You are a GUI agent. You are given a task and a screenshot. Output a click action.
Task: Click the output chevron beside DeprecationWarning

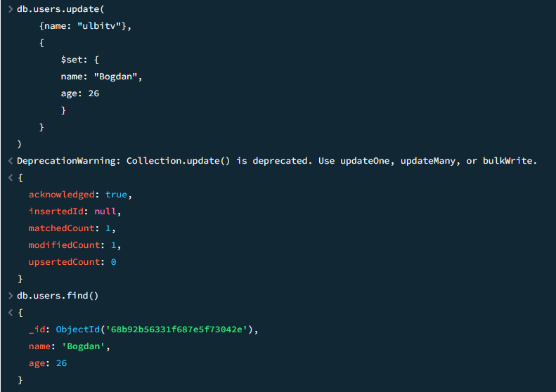(x=10, y=161)
